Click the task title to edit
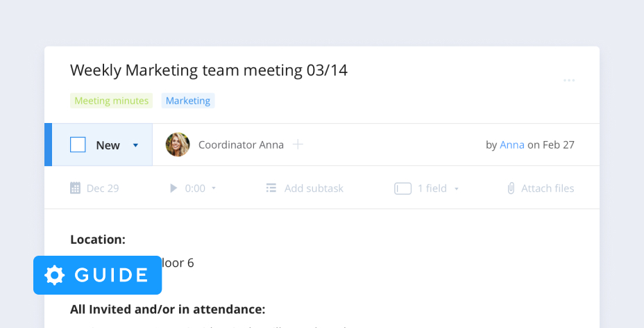This screenshot has height=328, width=644. tap(209, 70)
